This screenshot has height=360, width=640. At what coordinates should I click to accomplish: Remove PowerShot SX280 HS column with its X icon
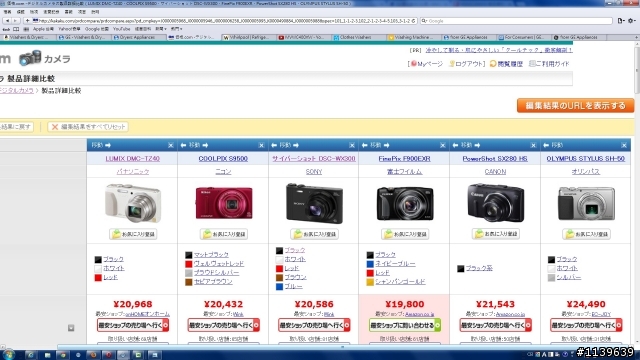coord(533,145)
